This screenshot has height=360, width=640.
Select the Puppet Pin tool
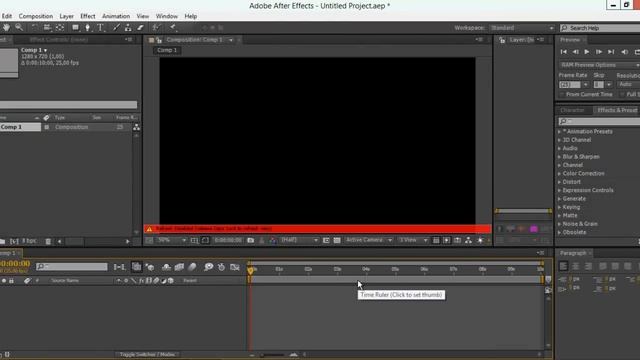click(173, 27)
